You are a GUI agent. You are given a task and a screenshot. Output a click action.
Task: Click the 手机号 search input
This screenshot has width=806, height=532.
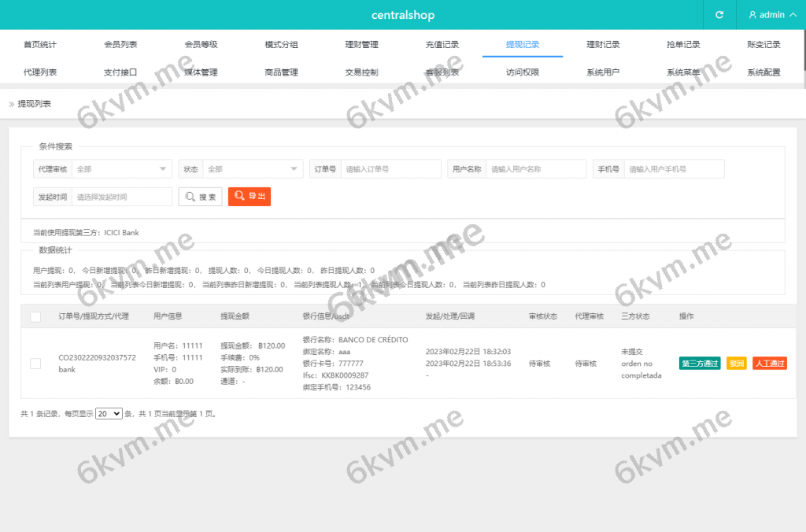pos(673,169)
